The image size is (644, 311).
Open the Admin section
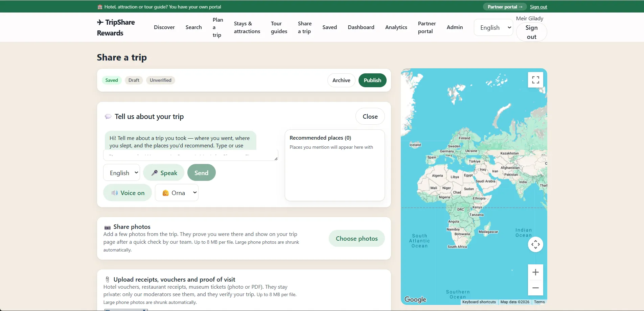pyautogui.click(x=455, y=27)
